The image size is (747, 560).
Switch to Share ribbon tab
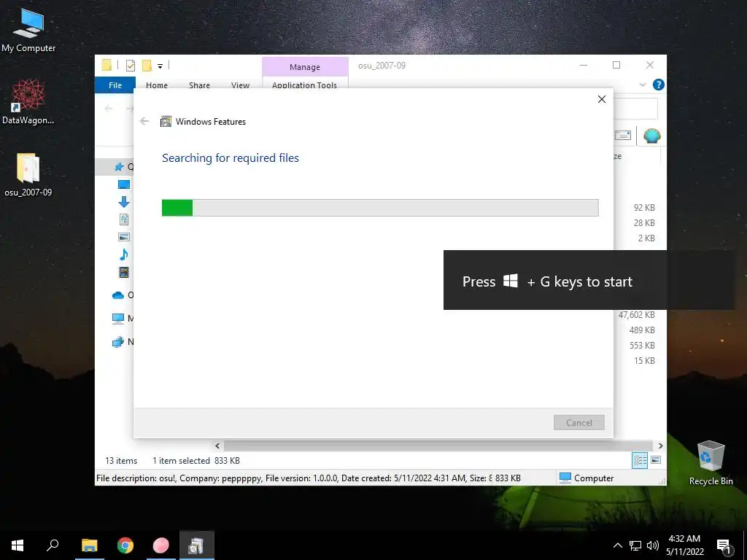pos(199,85)
